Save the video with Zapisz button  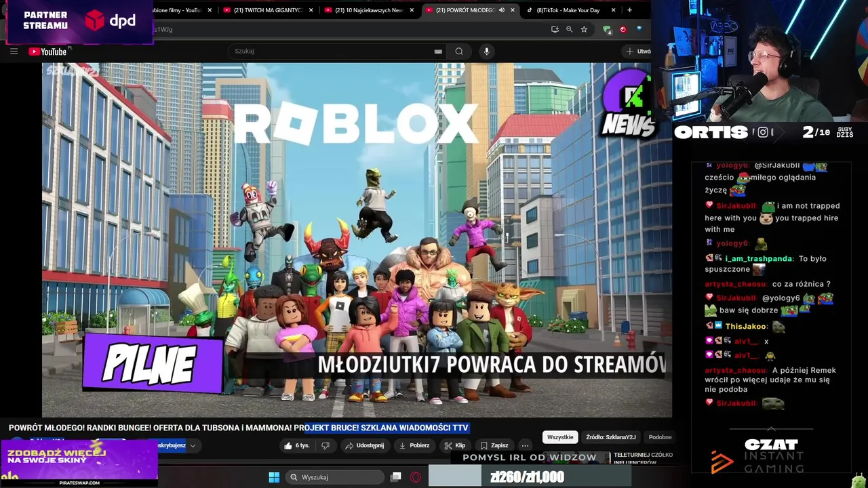coord(494,445)
